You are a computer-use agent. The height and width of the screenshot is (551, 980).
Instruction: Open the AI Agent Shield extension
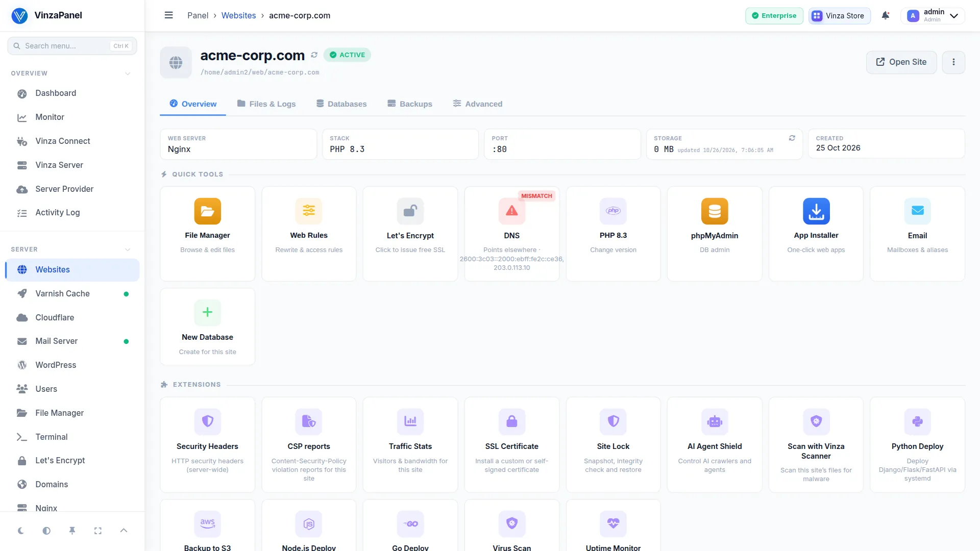coord(714,445)
